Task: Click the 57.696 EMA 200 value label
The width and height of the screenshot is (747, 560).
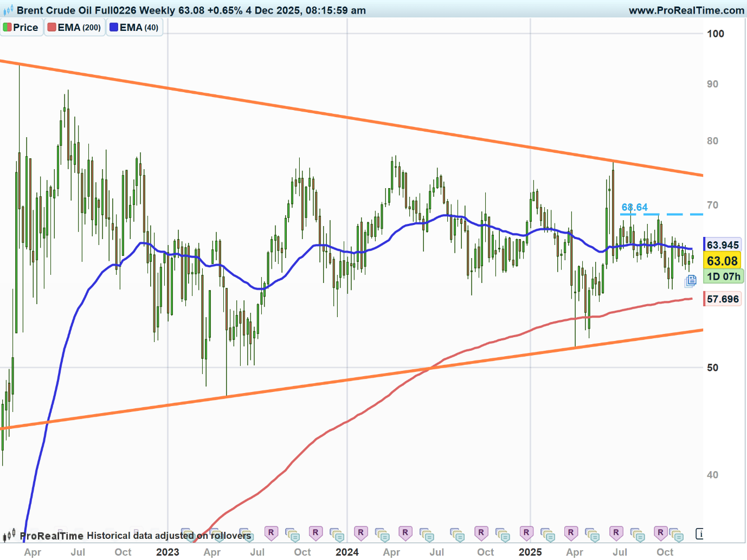Action: [x=723, y=299]
